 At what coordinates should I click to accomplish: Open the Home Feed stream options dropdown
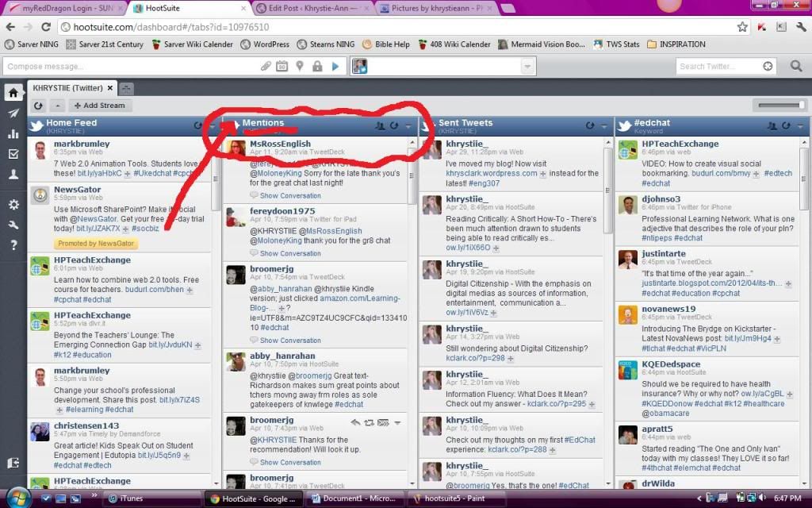[212, 126]
